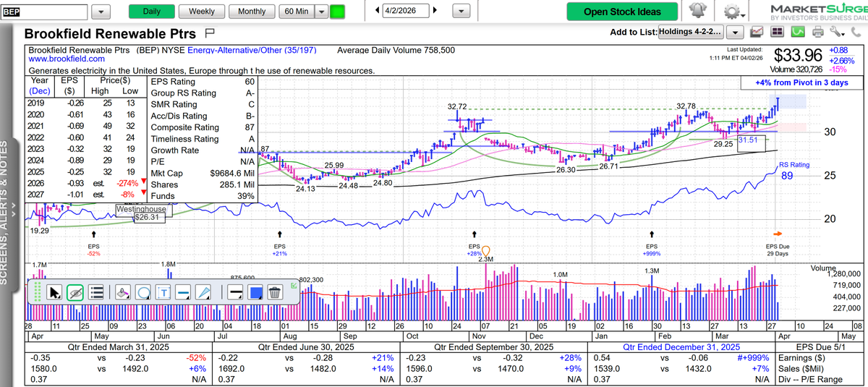Screen dimensions: 868x387
Task: Click the BEP symbol input field
Action: click(46, 12)
